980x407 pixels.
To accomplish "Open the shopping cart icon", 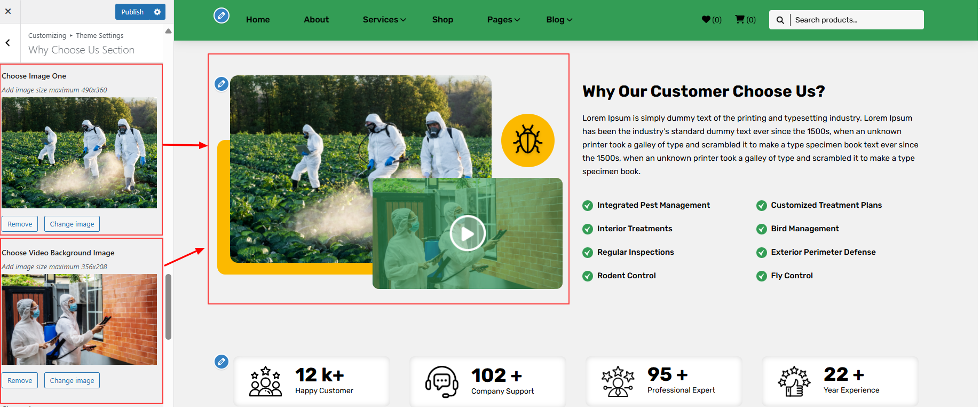I will (x=740, y=20).
